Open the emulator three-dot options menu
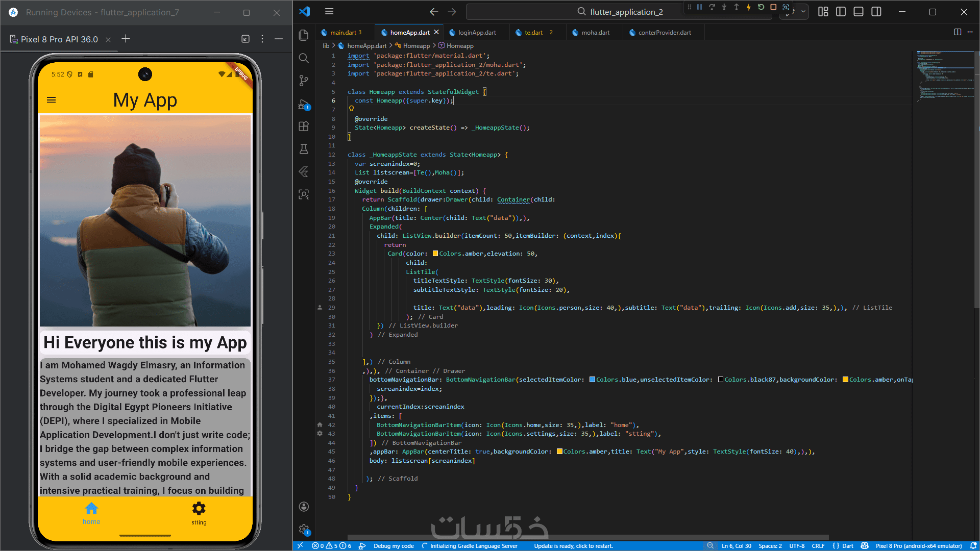This screenshot has width=980, height=551. pos(262,39)
